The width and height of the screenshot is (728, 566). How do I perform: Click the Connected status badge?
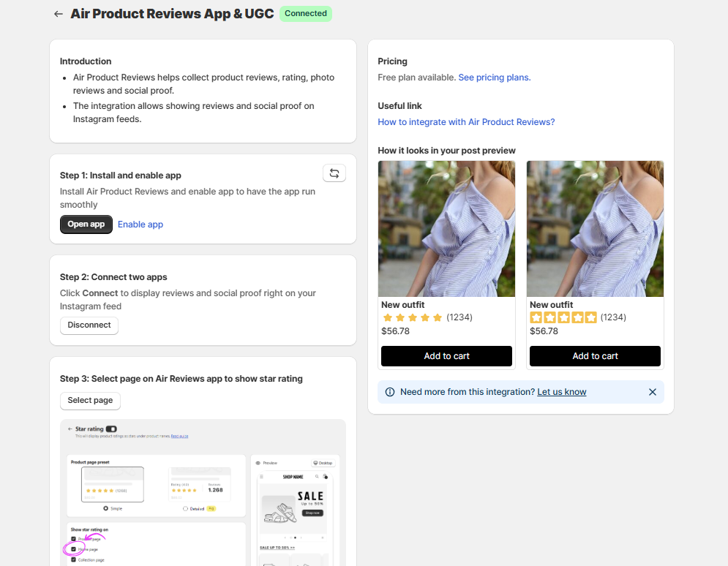(306, 13)
